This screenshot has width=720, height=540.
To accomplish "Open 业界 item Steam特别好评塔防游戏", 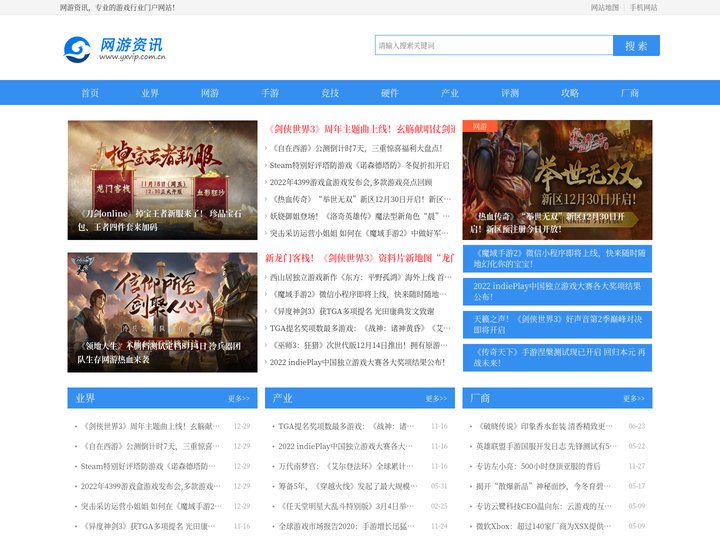I will 148,467.
